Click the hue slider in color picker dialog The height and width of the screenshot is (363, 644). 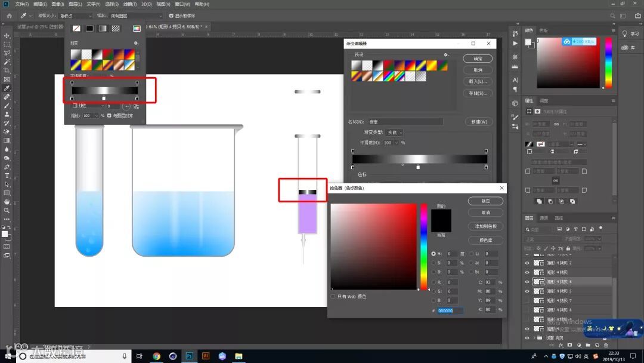point(423,246)
